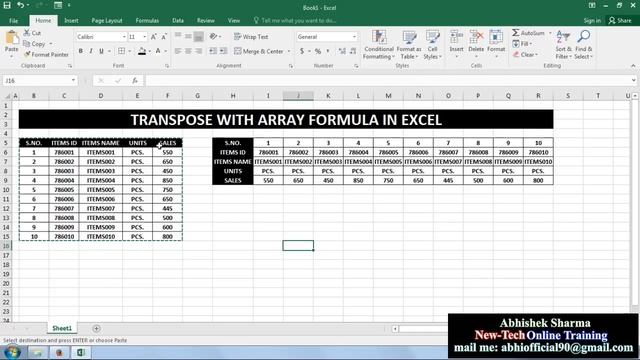The width and height of the screenshot is (640, 360).
Task: Open Conditional Formatting
Action: click(379, 44)
